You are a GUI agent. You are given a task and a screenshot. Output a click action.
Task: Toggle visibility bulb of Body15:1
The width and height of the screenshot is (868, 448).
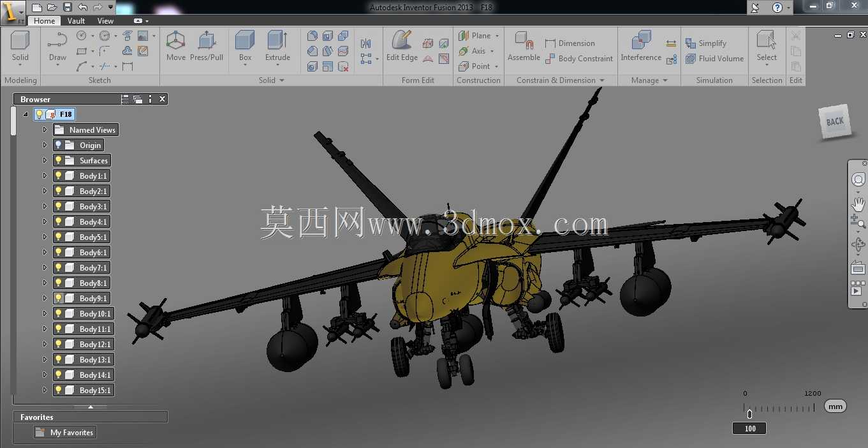tap(58, 390)
